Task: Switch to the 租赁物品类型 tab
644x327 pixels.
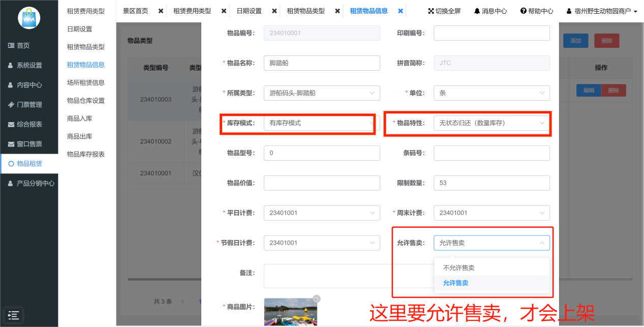Action: click(306, 11)
